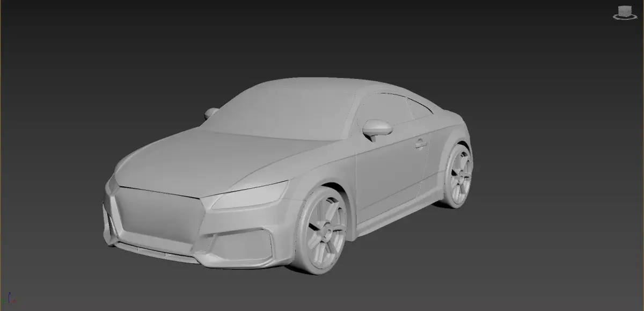The width and height of the screenshot is (644, 311).
Task: Click the ViewCube cube in the viewport corner
Action: click(625, 11)
